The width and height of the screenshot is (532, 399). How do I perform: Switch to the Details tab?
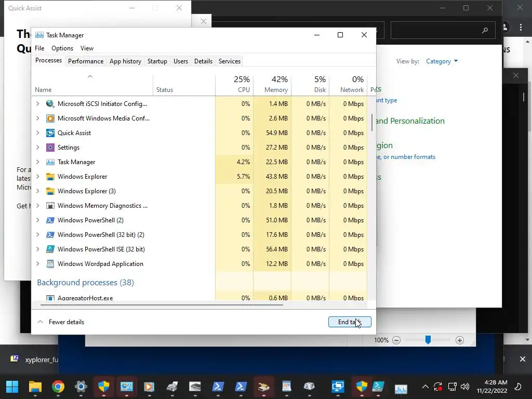click(203, 61)
